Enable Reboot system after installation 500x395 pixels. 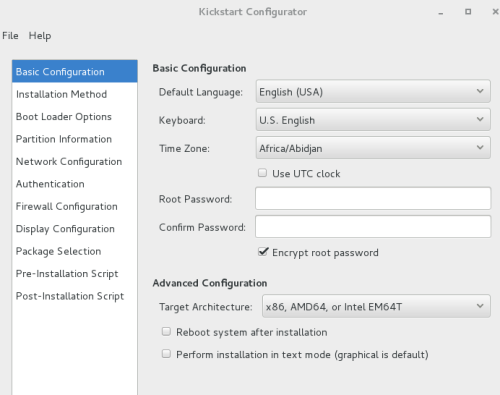coord(166,332)
